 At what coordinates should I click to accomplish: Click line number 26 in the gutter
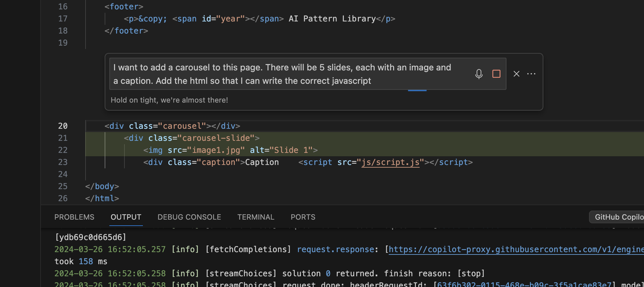coord(63,198)
